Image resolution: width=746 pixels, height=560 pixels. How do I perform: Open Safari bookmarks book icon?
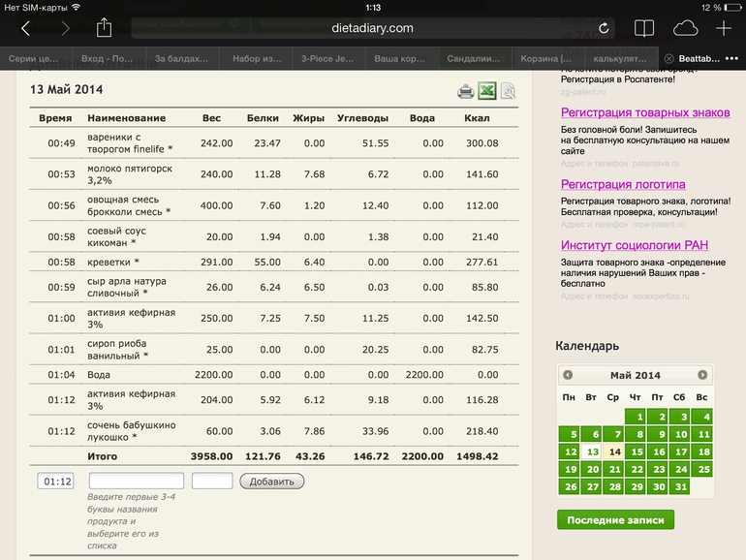[x=643, y=29]
